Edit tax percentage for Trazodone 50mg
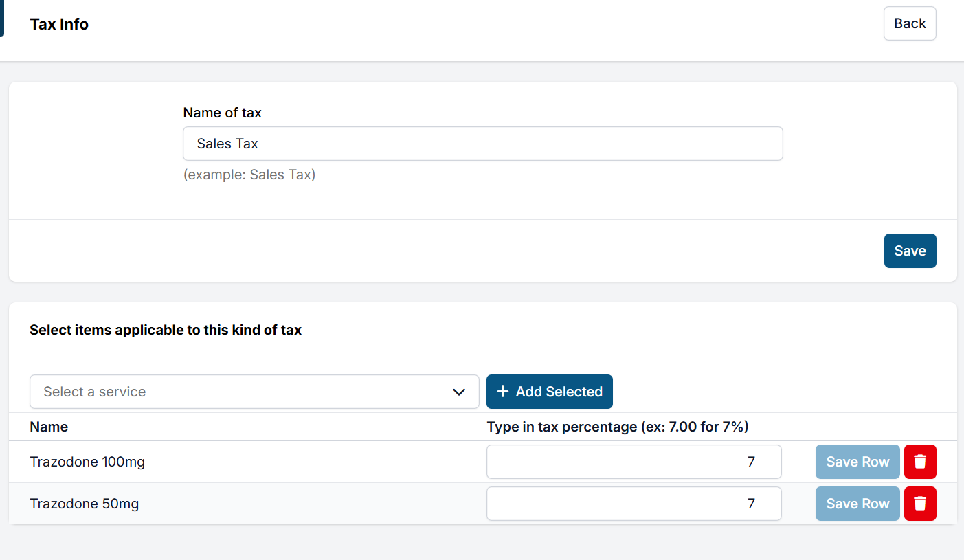This screenshot has height=560, width=964. tap(634, 504)
